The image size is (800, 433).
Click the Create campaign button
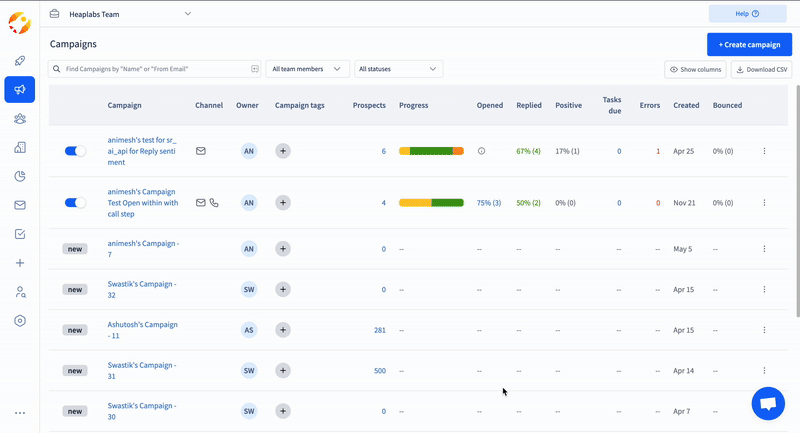(x=749, y=45)
